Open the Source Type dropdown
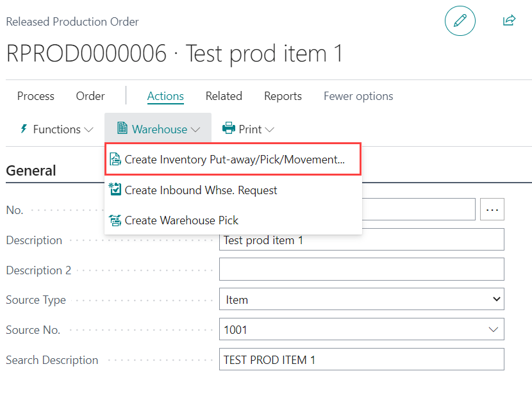532x396 pixels. coord(497,299)
